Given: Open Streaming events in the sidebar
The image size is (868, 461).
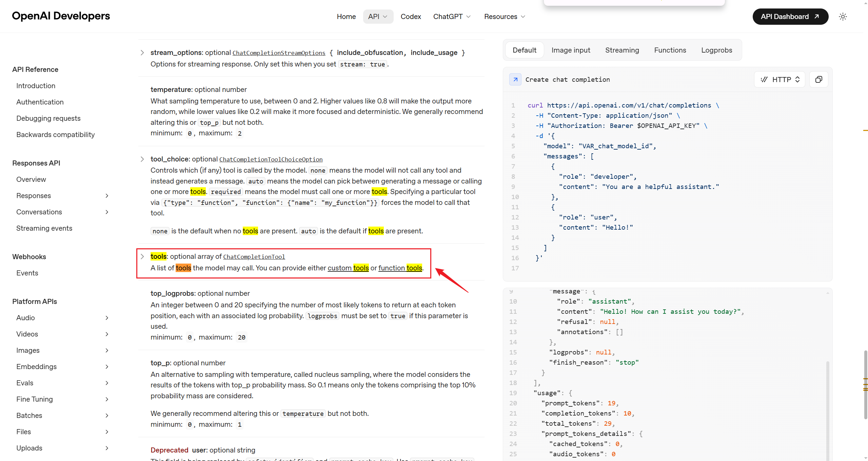Looking at the screenshot, I should tap(44, 228).
